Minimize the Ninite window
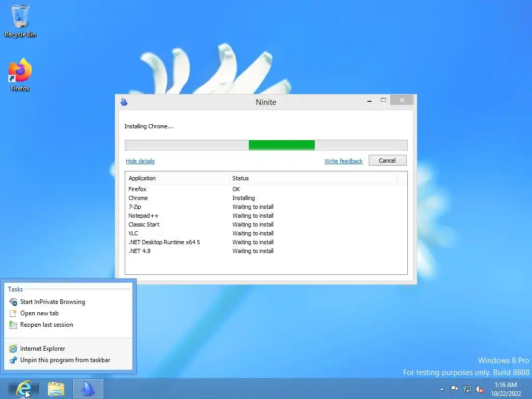532x399 pixels. (x=369, y=100)
